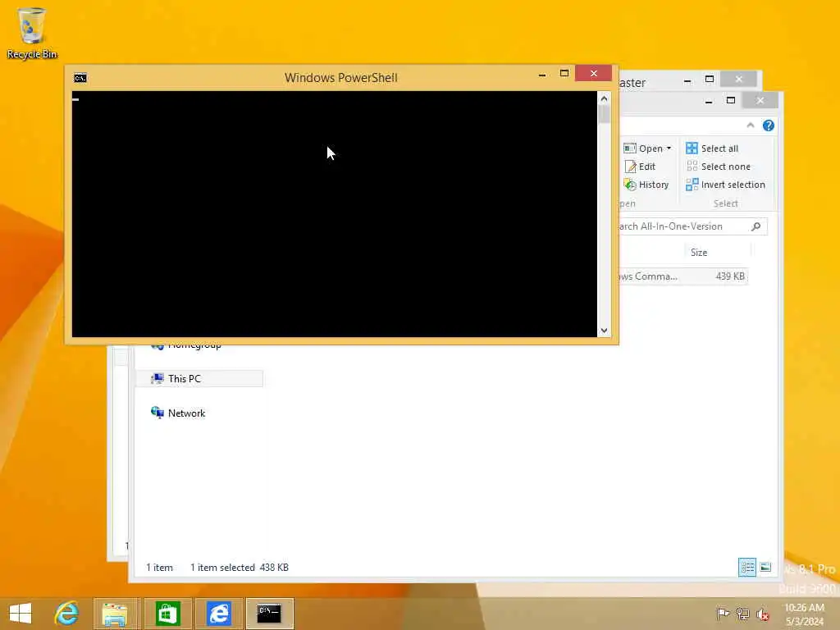This screenshot has width=840, height=630.
Task: Close the Windows PowerShell window
Action: [594, 73]
